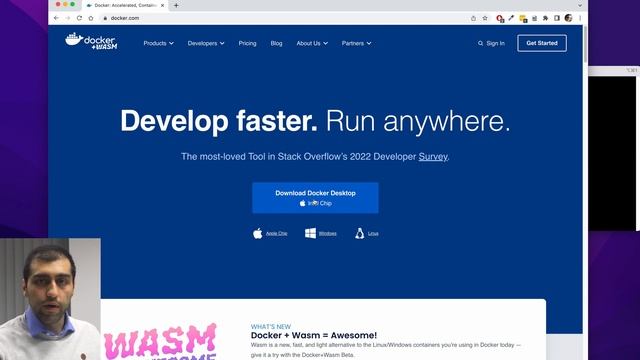This screenshot has height=360, width=640.
Task: Click the Linux penguin icon
Action: tap(360, 233)
